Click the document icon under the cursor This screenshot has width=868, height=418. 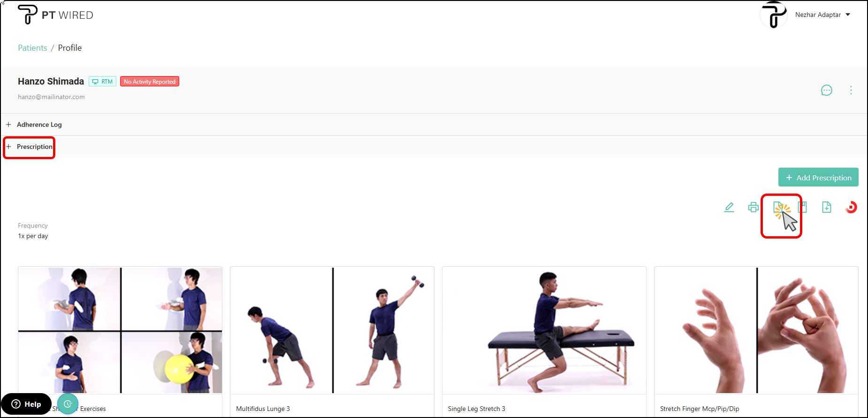click(x=778, y=207)
